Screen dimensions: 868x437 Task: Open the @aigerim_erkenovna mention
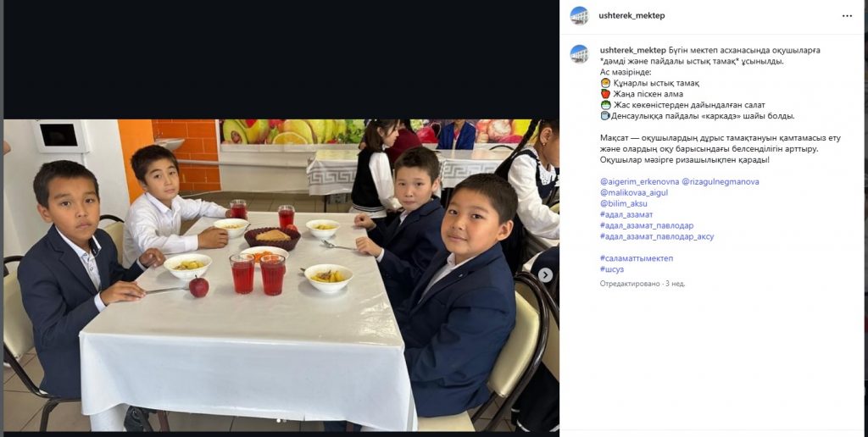(x=639, y=181)
